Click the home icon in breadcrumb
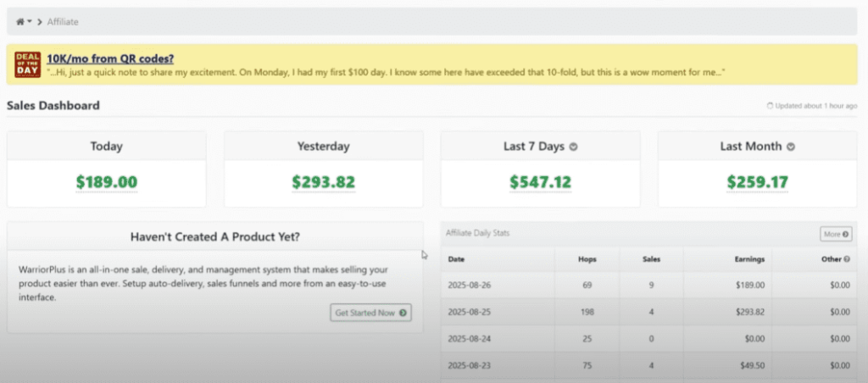The image size is (868, 383). pyautogui.click(x=20, y=21)
